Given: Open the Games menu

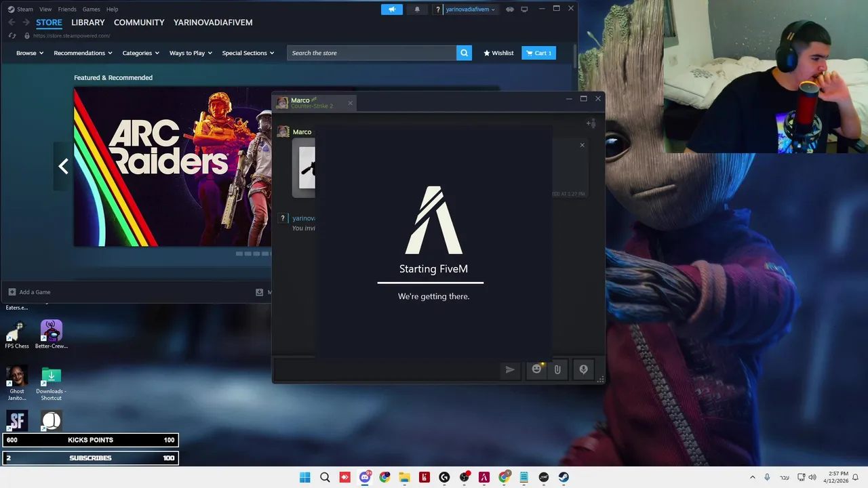Looking at the screenshot, I should (x=92, y=9).
